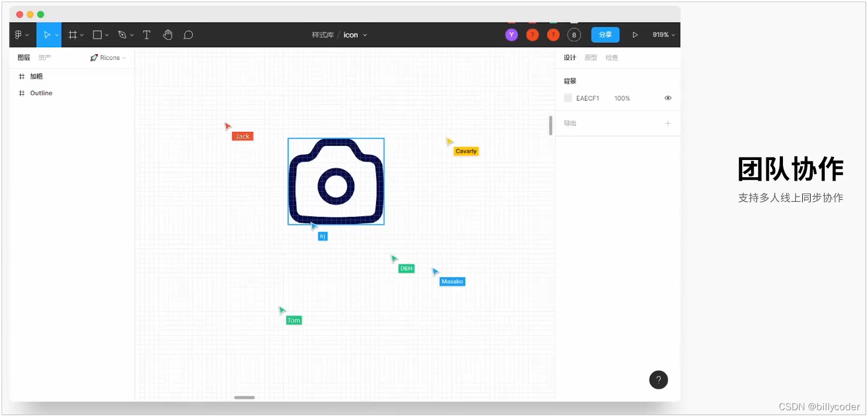Click the canvas horizontal scrollbar handle
This screenshot has height=417, width=868.
click(x=245, y=398)
